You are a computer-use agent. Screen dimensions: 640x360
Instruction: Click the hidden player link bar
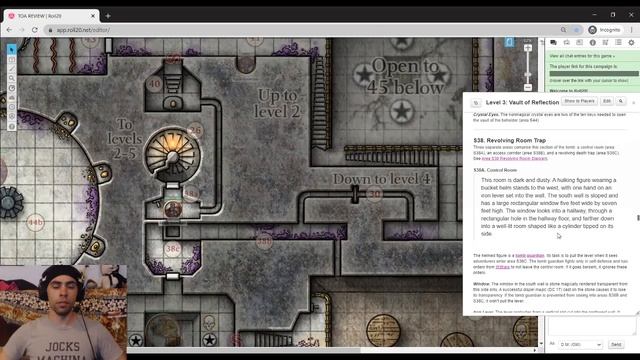point(593,74)
